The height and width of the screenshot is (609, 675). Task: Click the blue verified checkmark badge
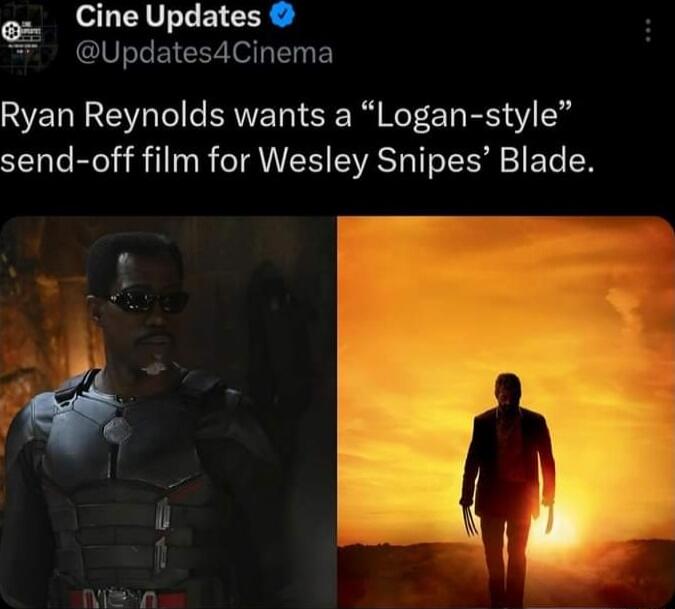(281, 17)
